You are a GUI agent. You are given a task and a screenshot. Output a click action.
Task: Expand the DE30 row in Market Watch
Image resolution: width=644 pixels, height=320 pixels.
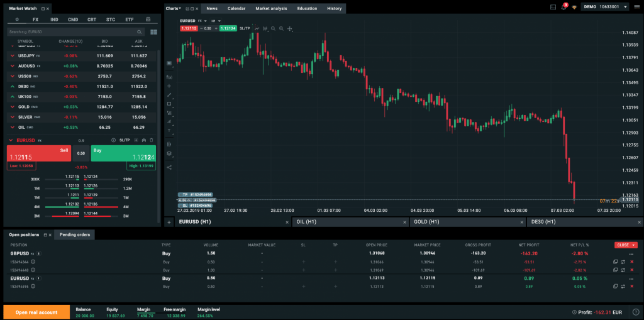[x=13, y=86]
